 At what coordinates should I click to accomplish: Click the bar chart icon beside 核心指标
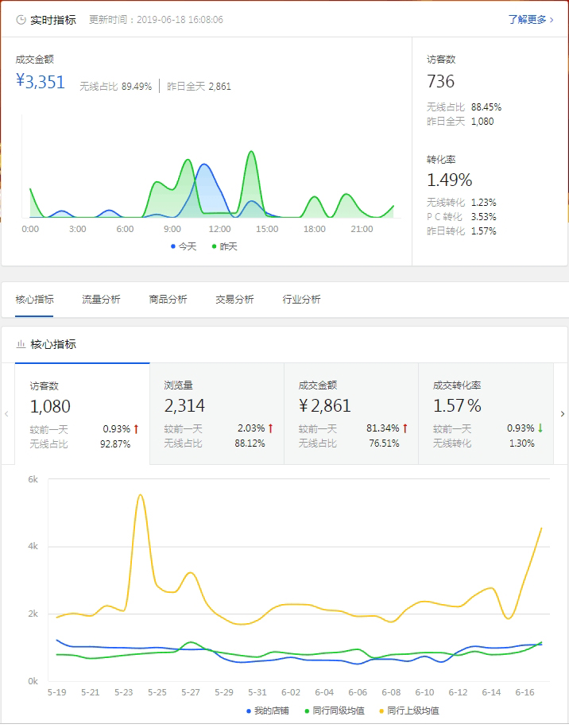tap(21, 345)
